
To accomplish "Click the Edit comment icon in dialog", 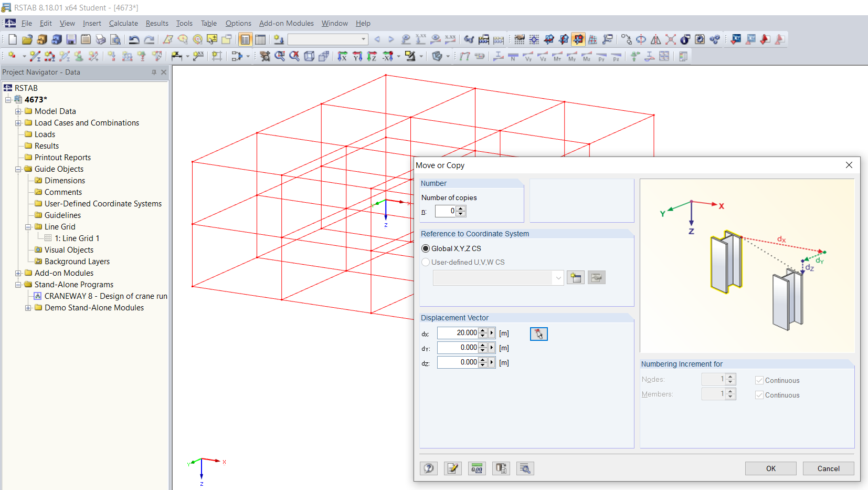I will (x=453, y=468).
